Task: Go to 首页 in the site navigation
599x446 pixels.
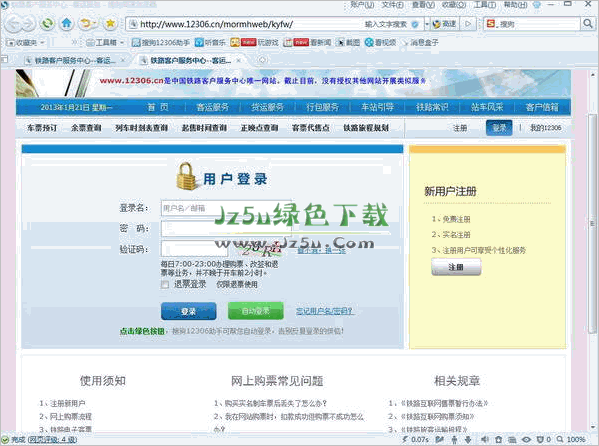Action: (x=158, y=107)
